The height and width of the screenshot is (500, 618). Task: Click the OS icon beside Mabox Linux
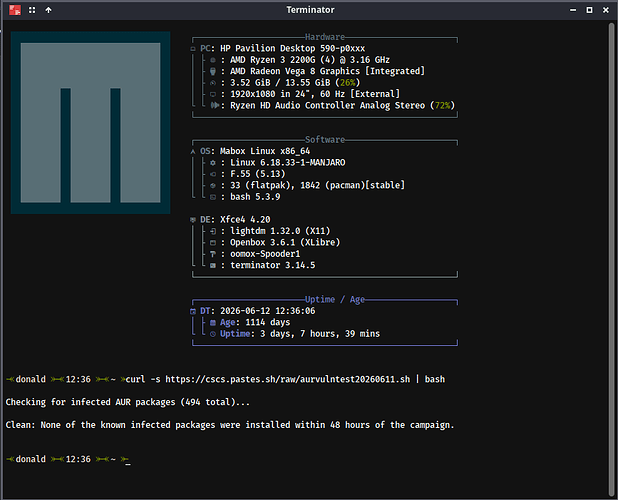click(193, 152)
